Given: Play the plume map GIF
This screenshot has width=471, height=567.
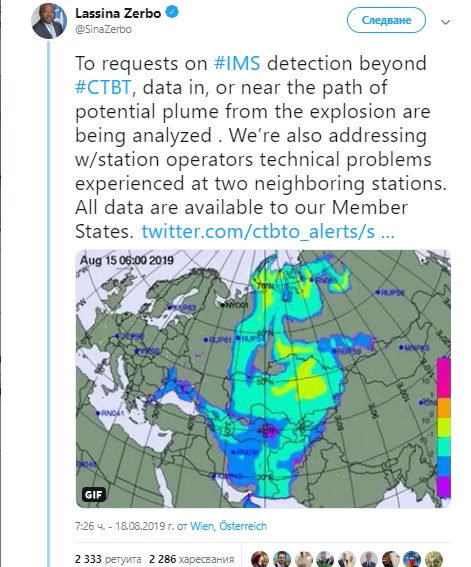Looking at the screenshot, I should 263,379.
